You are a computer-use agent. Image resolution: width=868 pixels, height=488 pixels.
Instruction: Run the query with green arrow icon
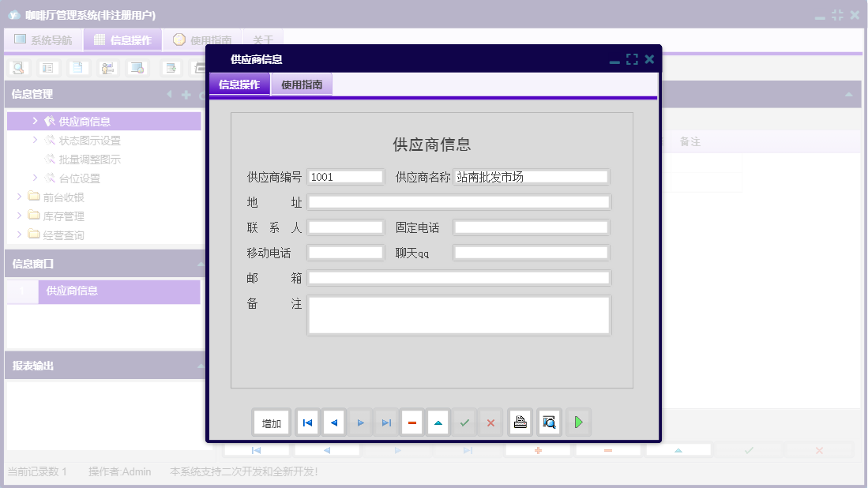pyautogui.click(x=578, y=422)
